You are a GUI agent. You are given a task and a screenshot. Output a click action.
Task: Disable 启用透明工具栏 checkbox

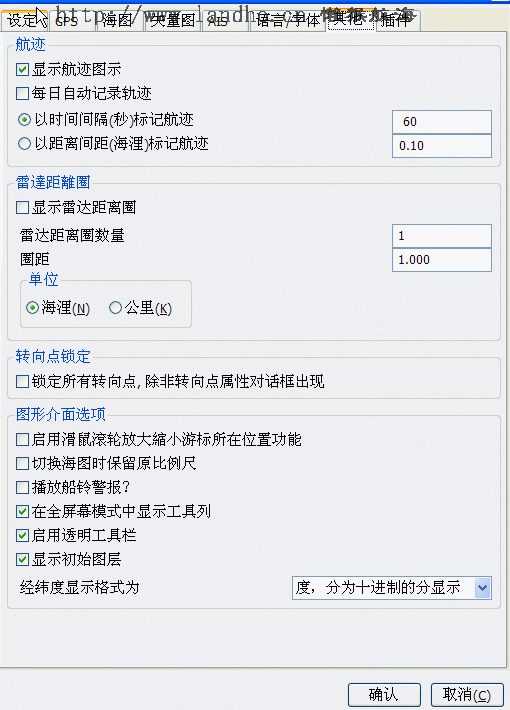pyautogui.click(x=22, y=536)
